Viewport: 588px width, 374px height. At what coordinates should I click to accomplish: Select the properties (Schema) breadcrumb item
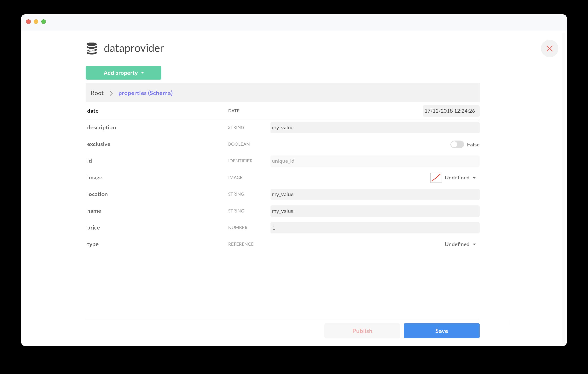(145, 93)
